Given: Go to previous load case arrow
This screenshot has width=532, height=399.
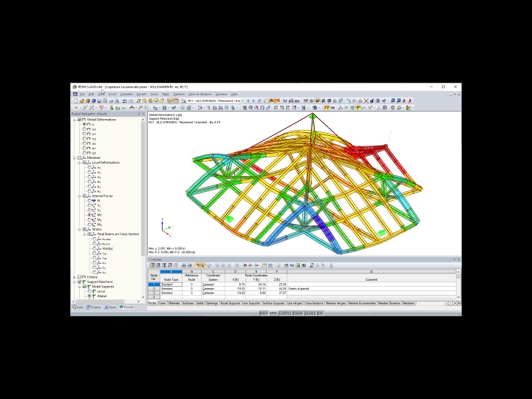Looking at the screenshot, I should click(248, 100).
